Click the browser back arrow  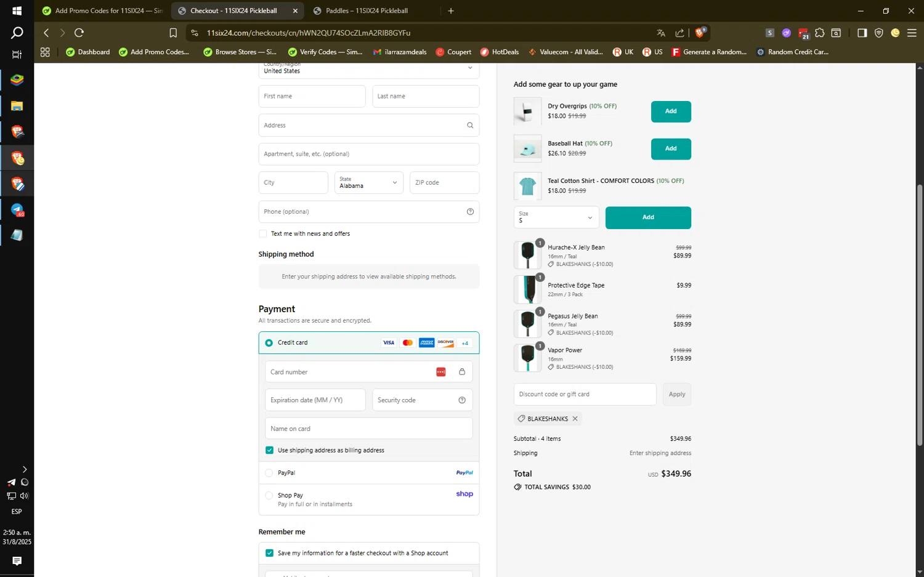pyautogui.click(x=46, y=33)
